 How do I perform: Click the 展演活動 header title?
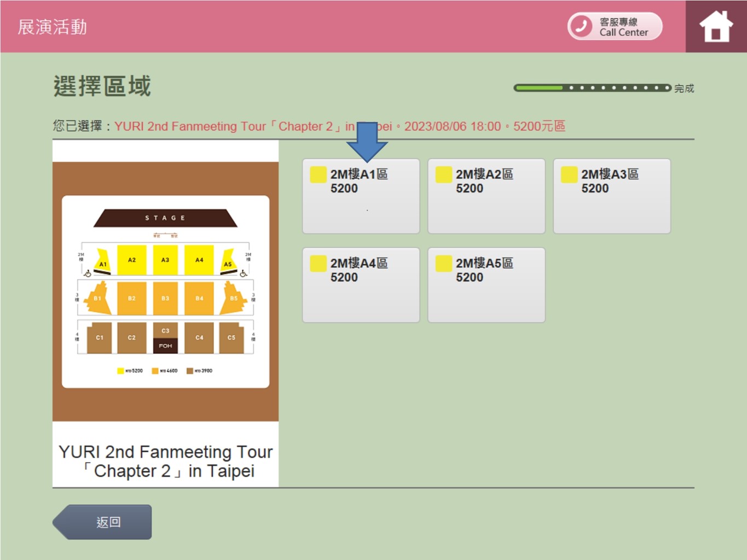click(x=52, y=27)
